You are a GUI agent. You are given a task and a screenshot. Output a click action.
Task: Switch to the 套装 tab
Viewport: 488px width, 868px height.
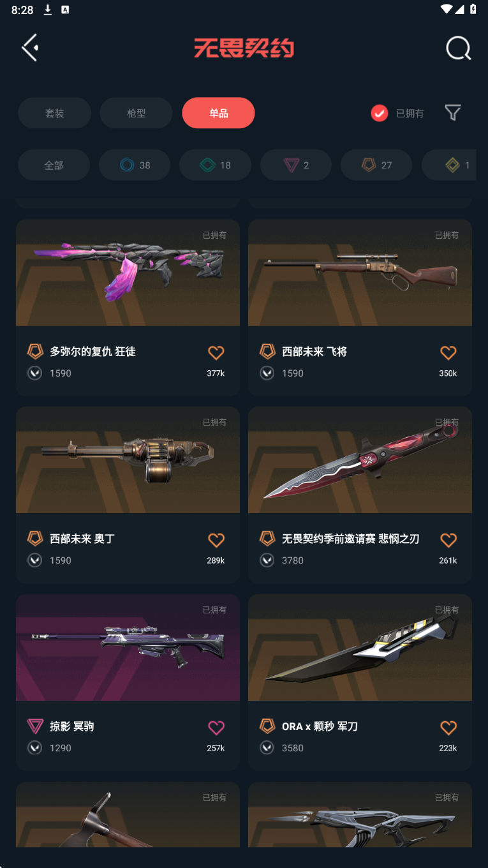point(54,113)
